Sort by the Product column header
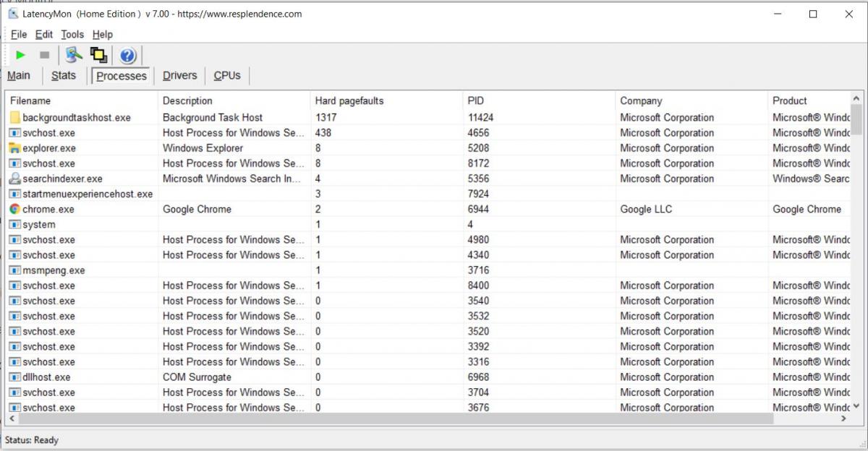This screenshot has width=868, height=451. click(x=809, y=100)
